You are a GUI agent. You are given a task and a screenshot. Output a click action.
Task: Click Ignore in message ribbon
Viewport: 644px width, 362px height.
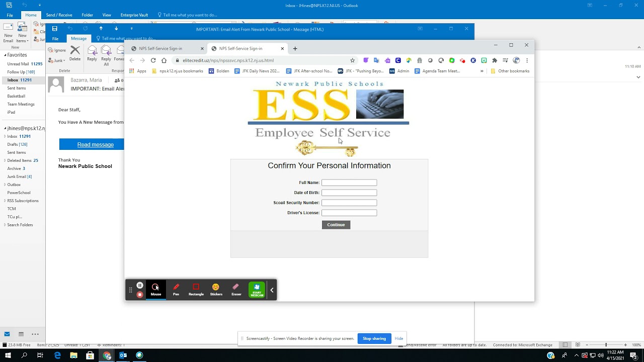point(57,50)
